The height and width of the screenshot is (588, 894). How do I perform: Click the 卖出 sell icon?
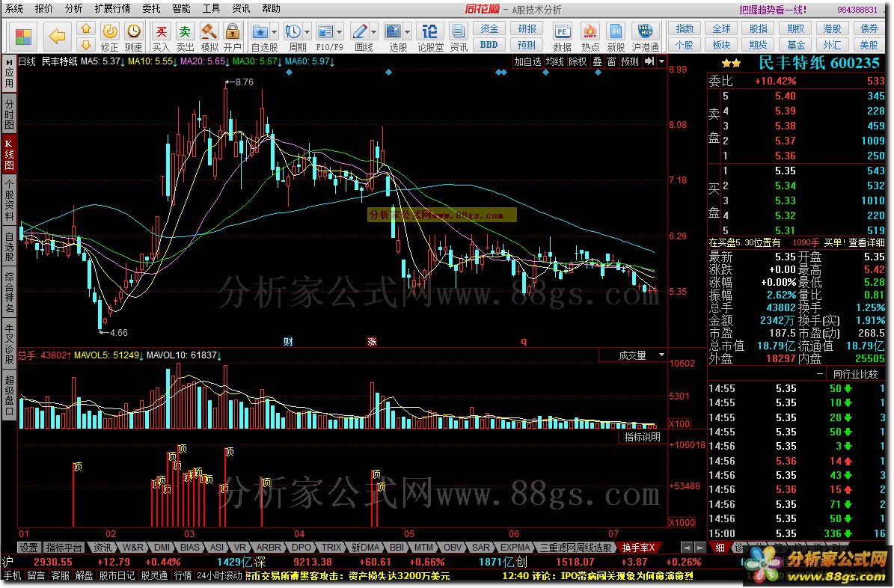coord(185,37)
